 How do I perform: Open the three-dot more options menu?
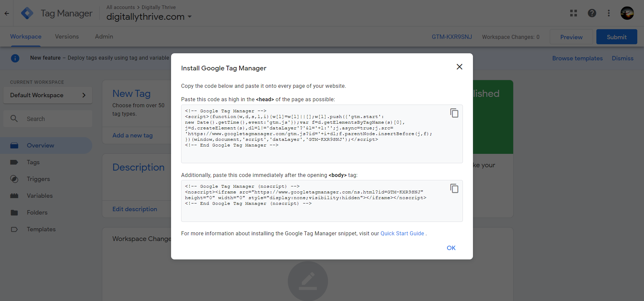[609, 13]
